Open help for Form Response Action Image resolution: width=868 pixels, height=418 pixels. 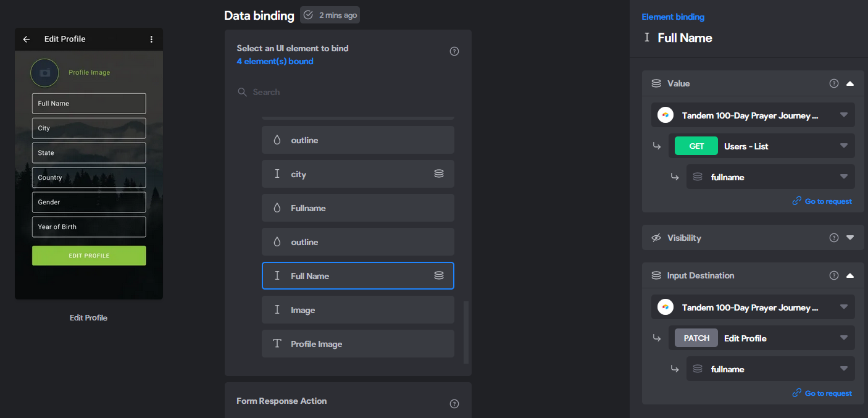click(x=454, y=404)
